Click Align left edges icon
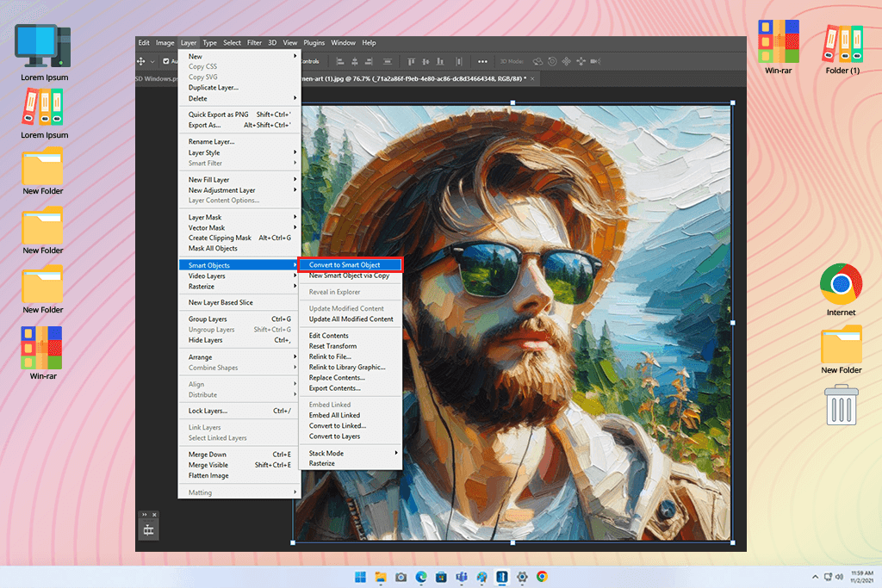 tap(339, 61)
